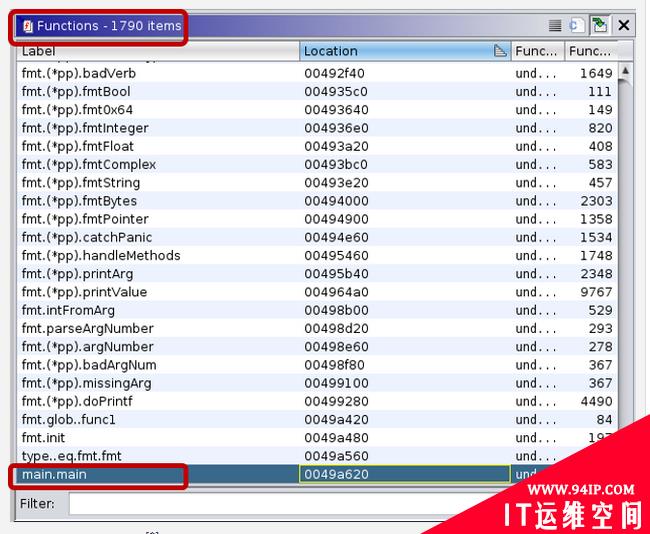Image resolution: width=650 pixels, height=534 pixels.
Task: Select the fmt.(*pp).argNumber label
Action: tap(88, 347)
